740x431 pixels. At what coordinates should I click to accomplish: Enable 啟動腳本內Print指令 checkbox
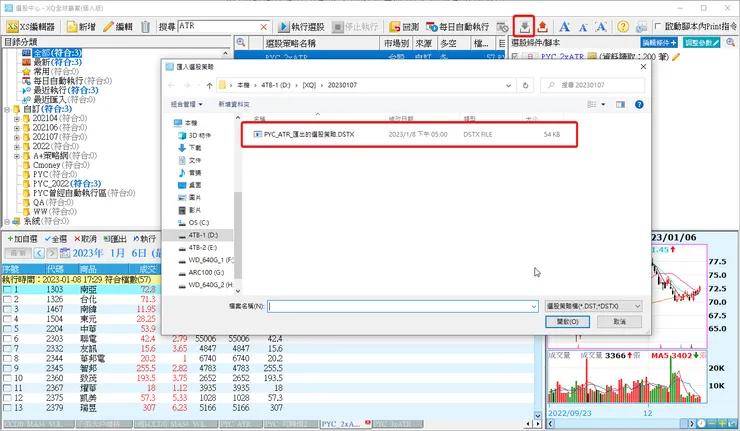point(658,26)
